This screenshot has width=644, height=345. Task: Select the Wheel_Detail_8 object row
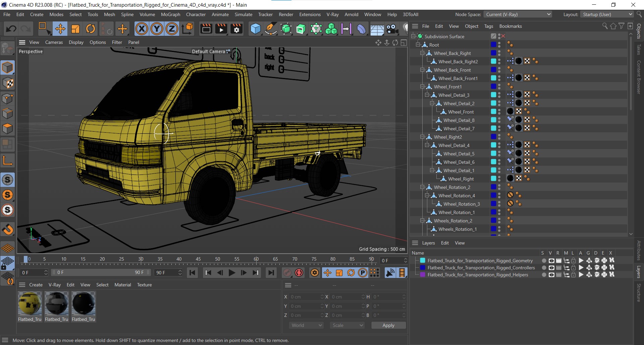459,120
